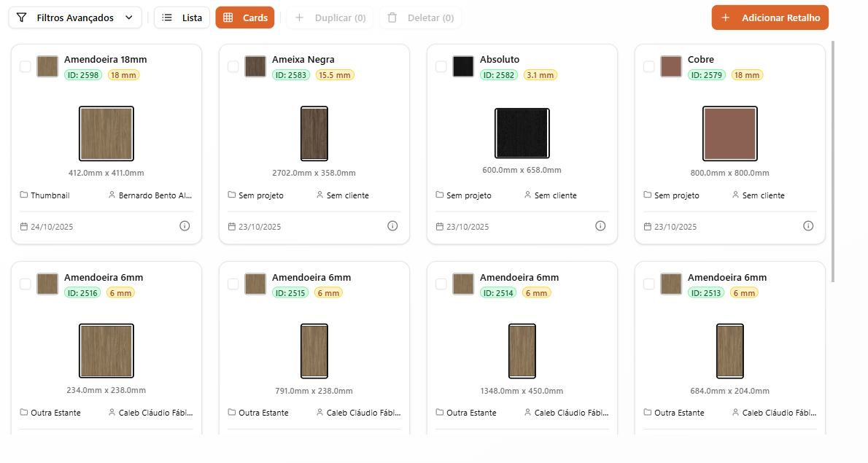The image size is (868, 463).
Task: Open the Ameixa Negra panel preview image
Action: click(x=314, y=133)
